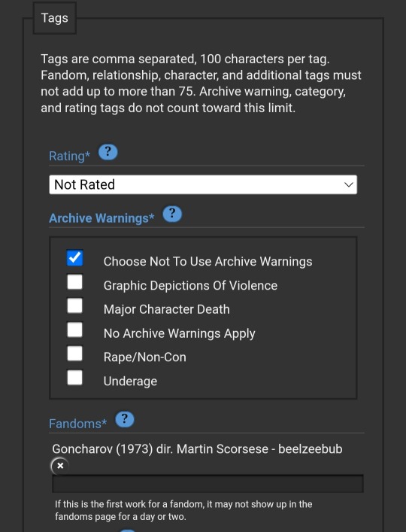This screenshot has width=406, height=532.
Task: Click the Choose Not To Use Archive Warnings label
Action: 208,262
